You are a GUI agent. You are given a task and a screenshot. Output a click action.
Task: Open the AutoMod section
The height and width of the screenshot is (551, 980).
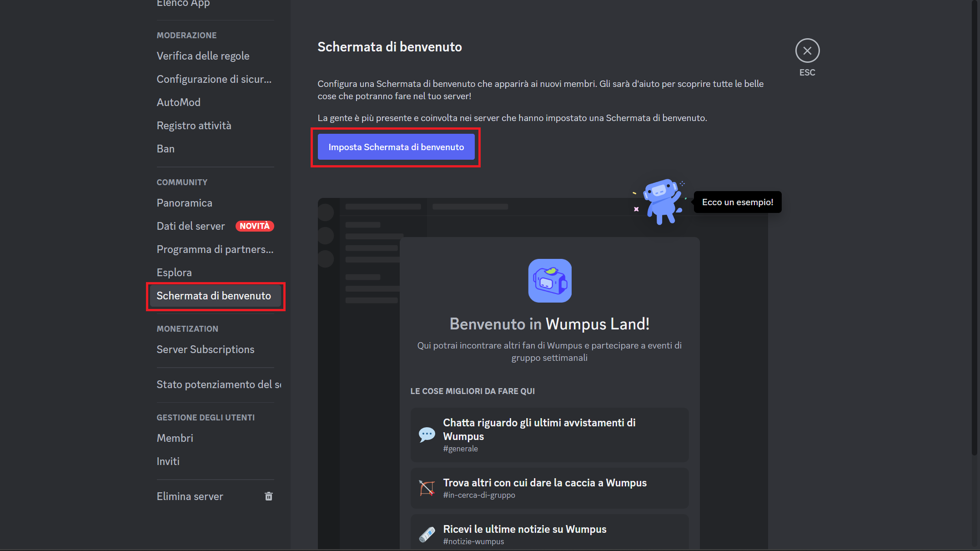click(x=179, y=102)
